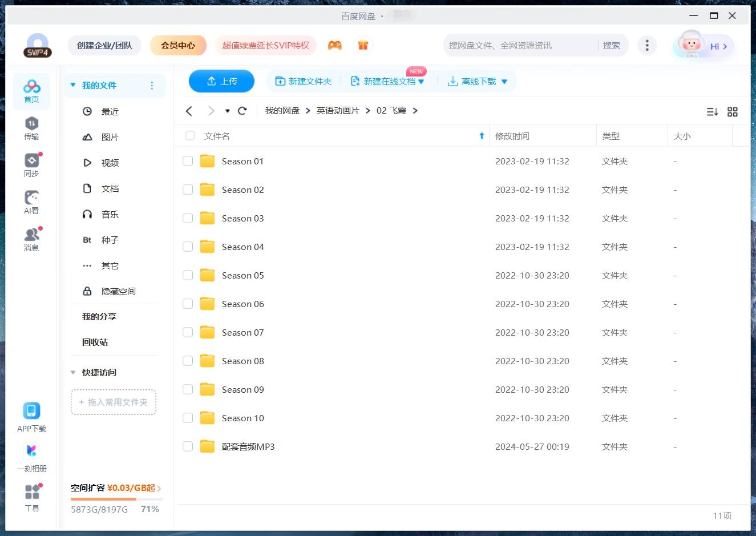Viewport: 756px width, 536px height.
Task: Expand the 离线下载 dropdown menu
Action: tap(504, 81)
